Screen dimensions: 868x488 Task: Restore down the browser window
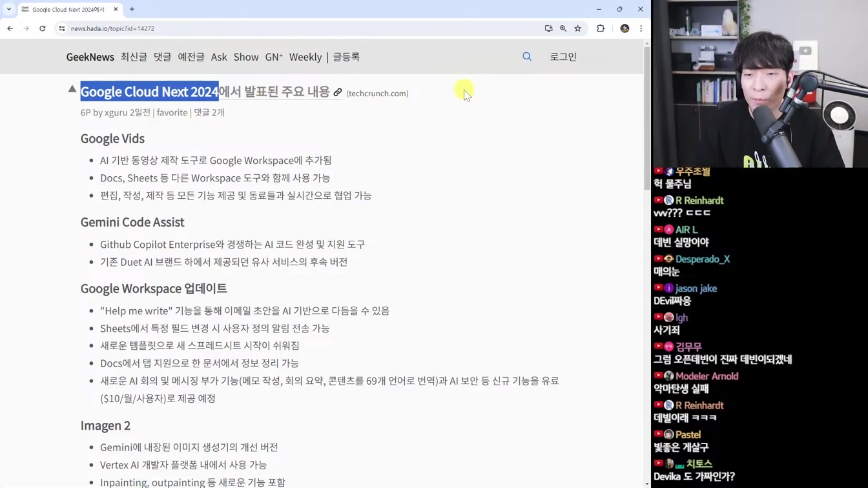[619, 9]
